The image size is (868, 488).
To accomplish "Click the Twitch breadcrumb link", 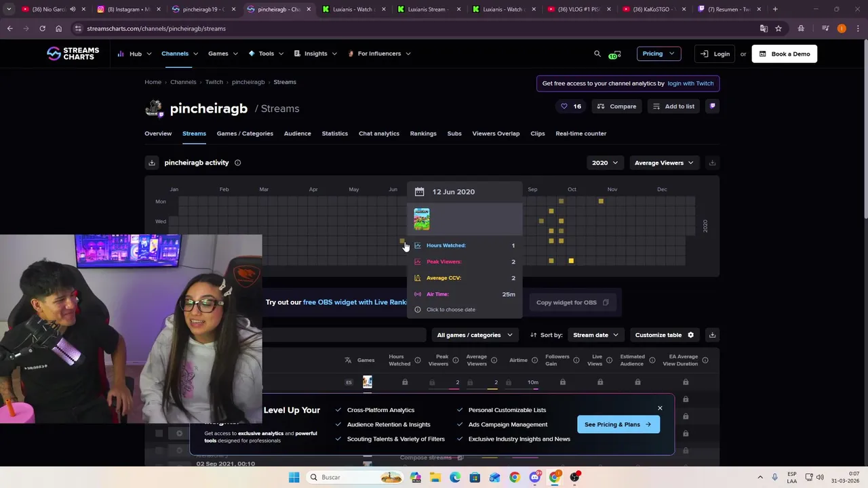I will (214, 82).
